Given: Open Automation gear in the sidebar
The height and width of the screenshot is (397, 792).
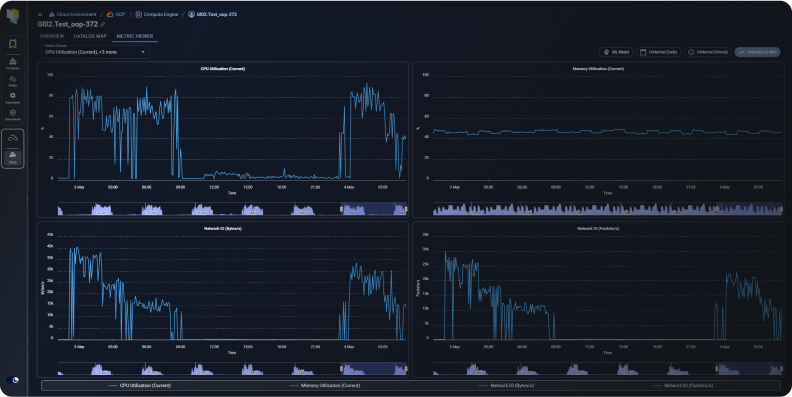Looking at the screenshot, I should click(x=13, y=97).
